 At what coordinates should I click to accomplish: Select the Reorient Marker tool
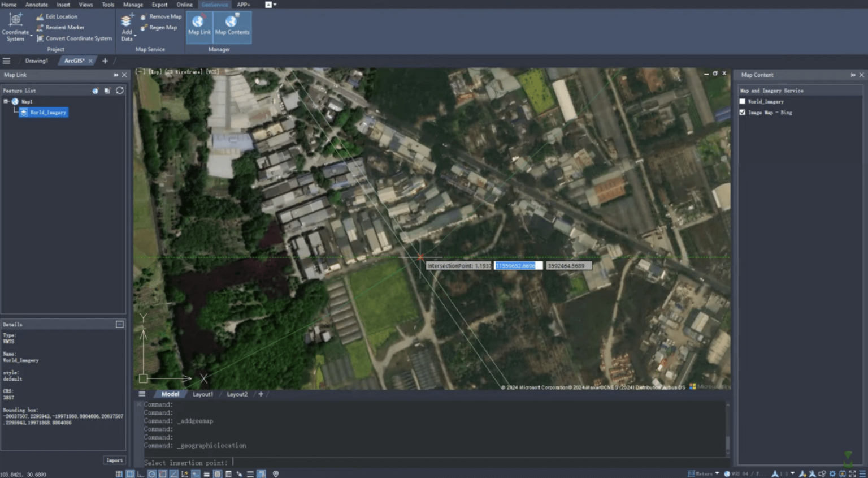64,27
